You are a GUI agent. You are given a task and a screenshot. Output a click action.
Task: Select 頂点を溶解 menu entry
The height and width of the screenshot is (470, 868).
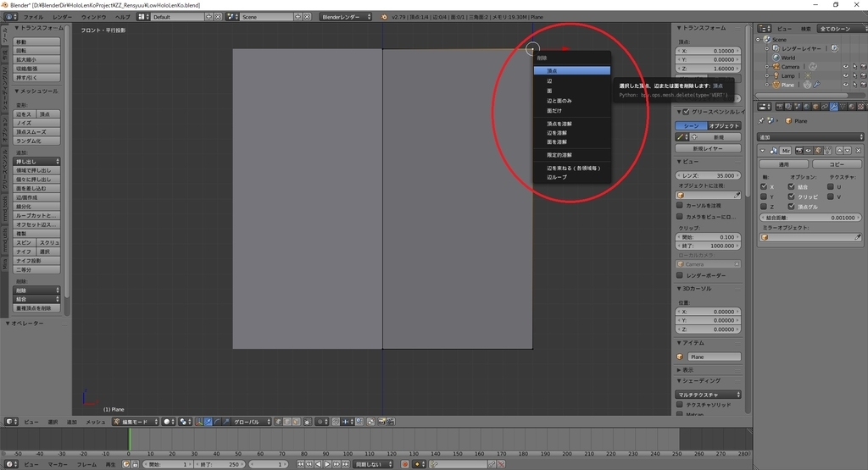572,124
